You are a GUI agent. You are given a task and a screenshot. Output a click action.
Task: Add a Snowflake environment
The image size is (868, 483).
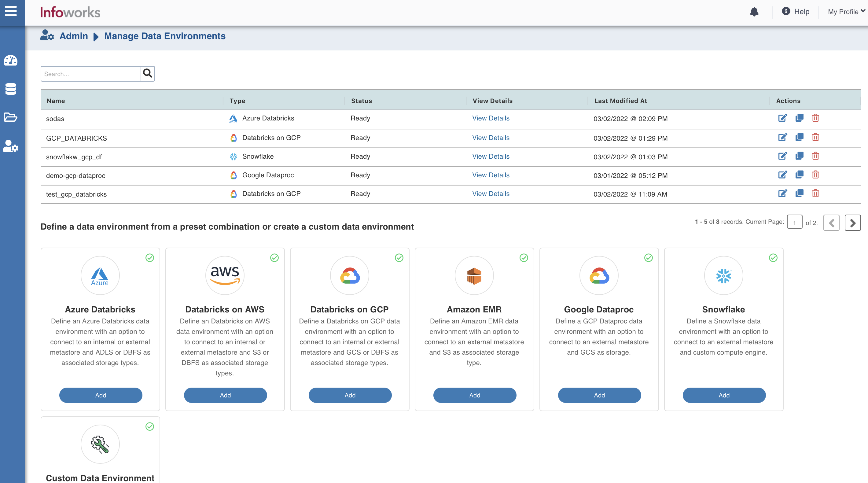tap(724, 395)
